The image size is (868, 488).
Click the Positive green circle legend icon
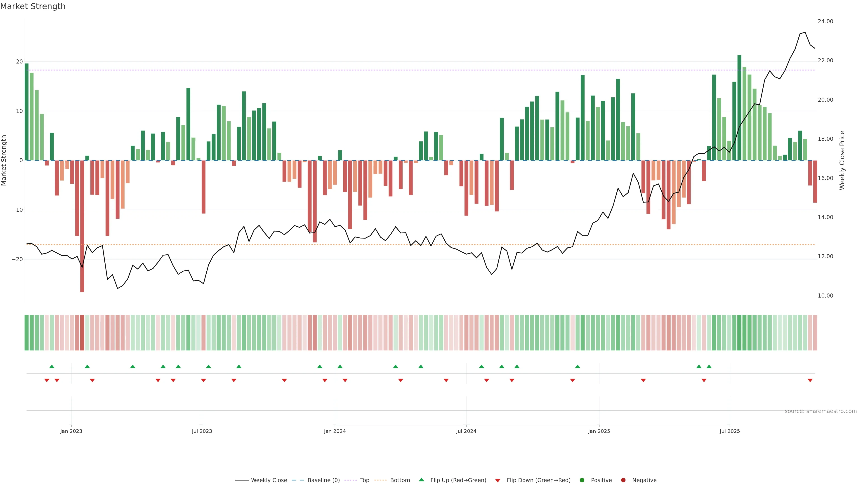tap(582, 480)
